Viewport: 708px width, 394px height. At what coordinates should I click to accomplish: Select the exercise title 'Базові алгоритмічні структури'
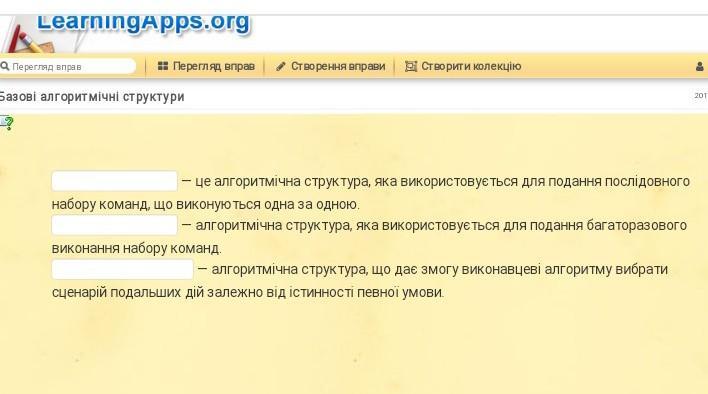(x=92, y=97)
